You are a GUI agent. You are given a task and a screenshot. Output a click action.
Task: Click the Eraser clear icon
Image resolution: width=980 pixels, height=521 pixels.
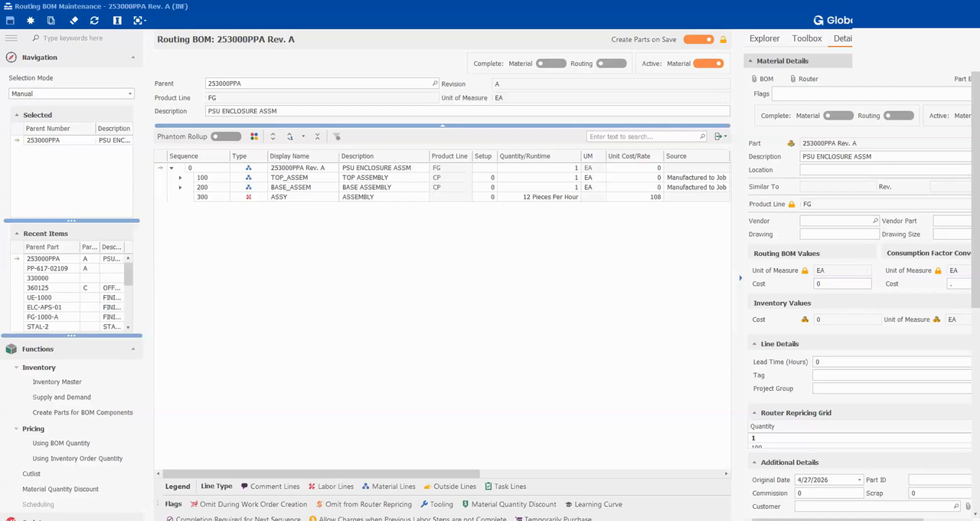tap(73, 21)
